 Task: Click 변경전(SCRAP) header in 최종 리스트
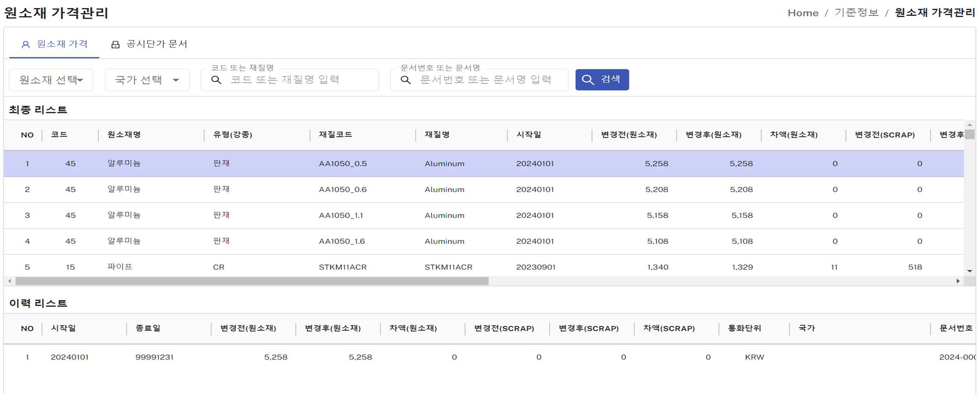tap(885, 135)
